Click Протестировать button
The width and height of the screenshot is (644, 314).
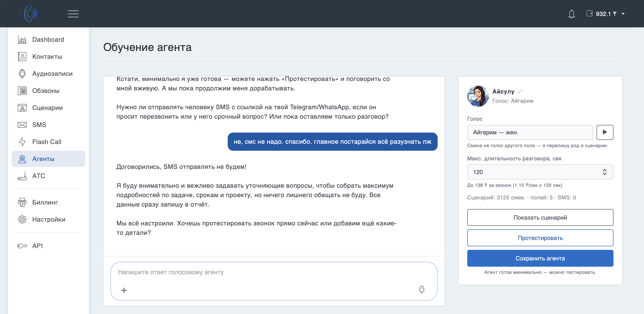(x=540, y=238)
